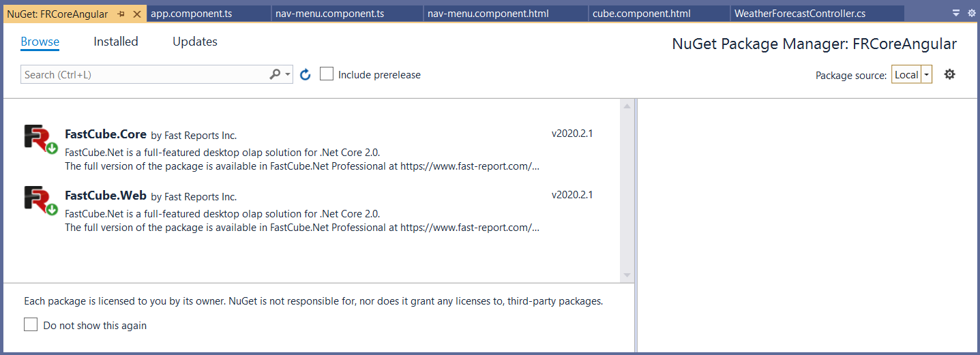The image size is (980, 355).
Task: Close the NuGet: FRCoreAngular tab
Action: click(137, 14)
